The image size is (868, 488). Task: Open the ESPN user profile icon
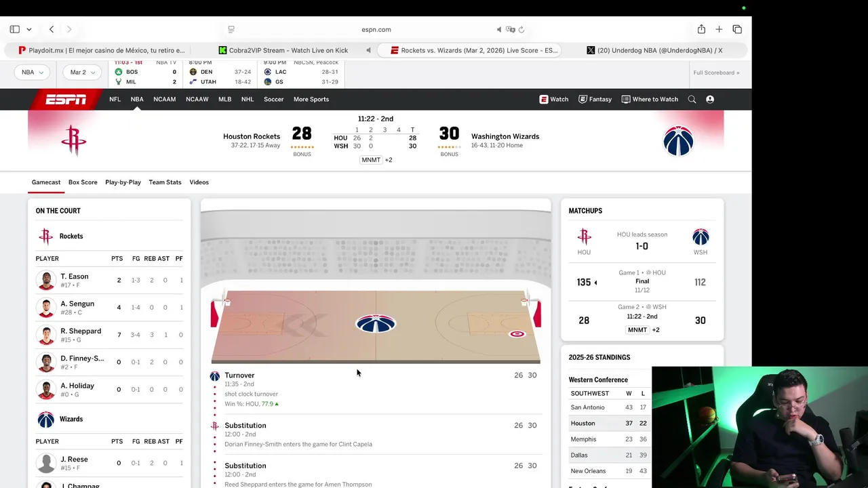click(710, 99)
